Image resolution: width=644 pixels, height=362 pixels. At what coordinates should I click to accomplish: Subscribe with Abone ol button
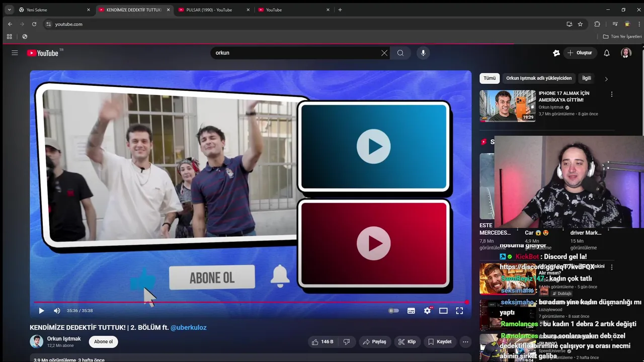point(104,342)
